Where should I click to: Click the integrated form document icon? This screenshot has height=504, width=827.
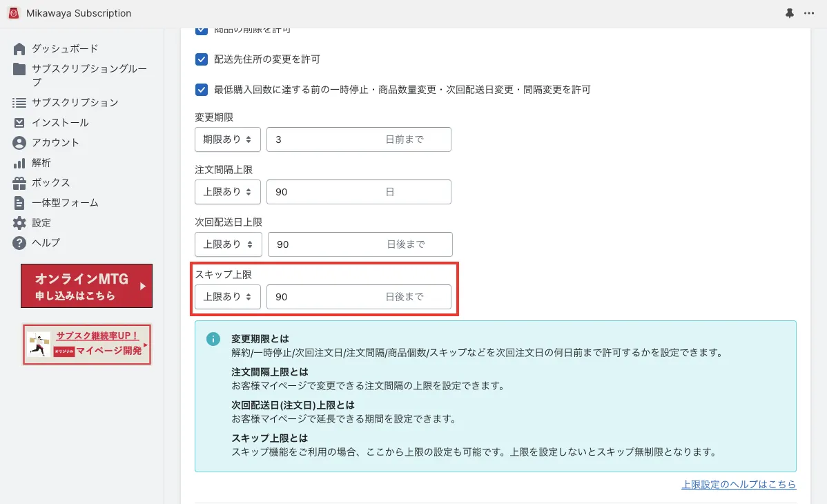point(19,203)
